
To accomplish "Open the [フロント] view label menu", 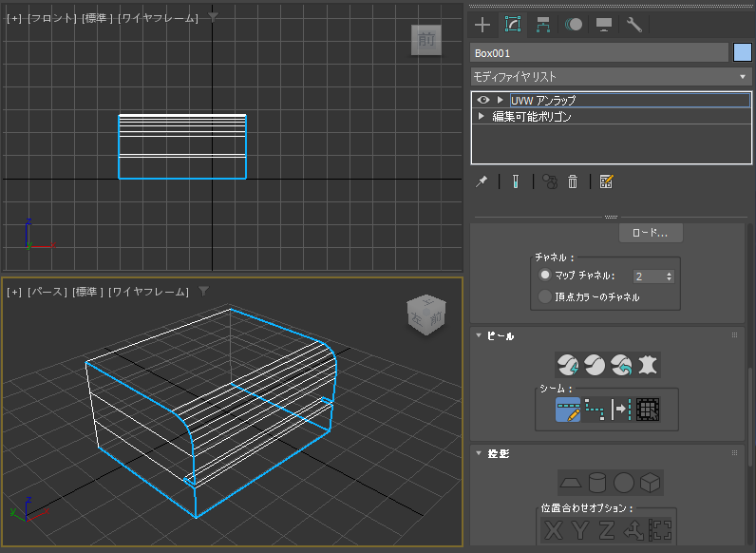I will pos(52,18).
